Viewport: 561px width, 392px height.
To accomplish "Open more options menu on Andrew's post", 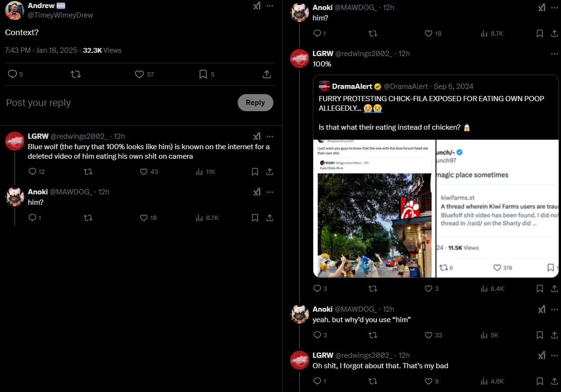I will pyautogui.click(x=270, y=6).
